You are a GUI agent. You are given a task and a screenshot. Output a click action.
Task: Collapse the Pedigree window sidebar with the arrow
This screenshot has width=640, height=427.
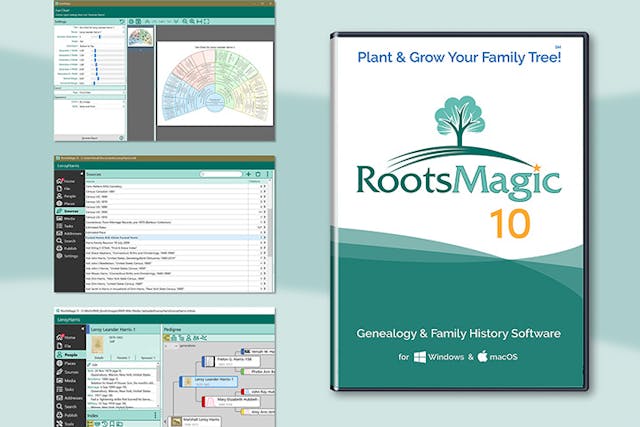coord(83,329)
